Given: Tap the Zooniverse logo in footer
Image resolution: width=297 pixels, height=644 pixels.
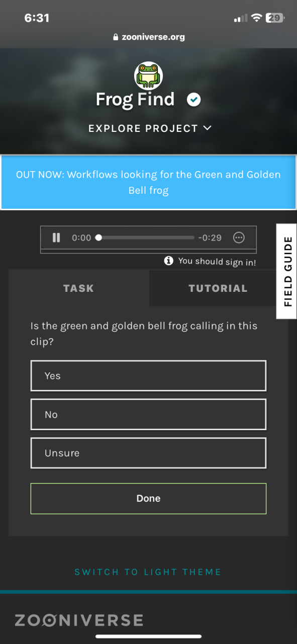Looking at the screenshot, I should [x=79, y=620].
